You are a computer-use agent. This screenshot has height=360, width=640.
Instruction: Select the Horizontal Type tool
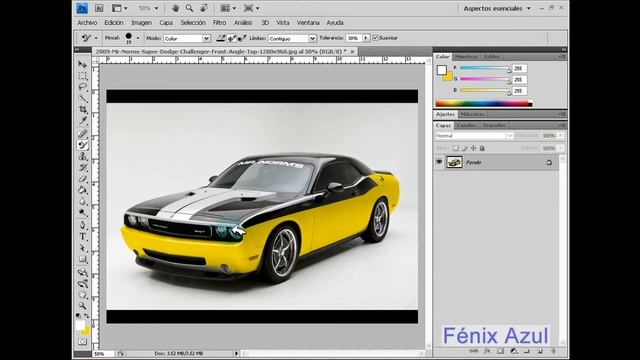pyautogui.click(x=82, y=237)
